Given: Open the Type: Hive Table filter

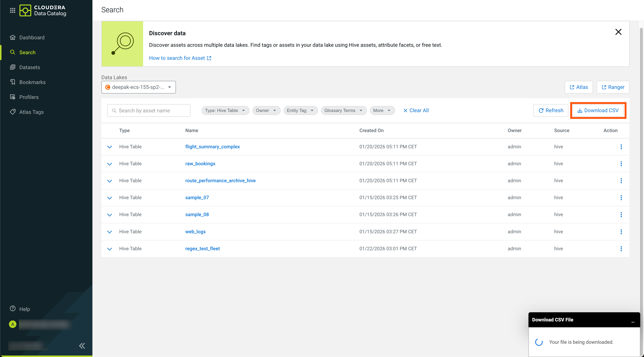Looking at the screenshot, I should click(225, 110).
